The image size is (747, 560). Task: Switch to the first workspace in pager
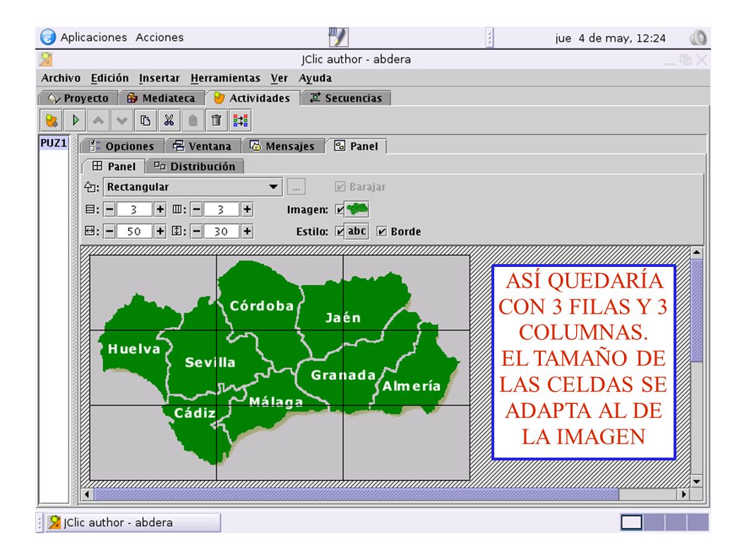[x=631, y=523]
